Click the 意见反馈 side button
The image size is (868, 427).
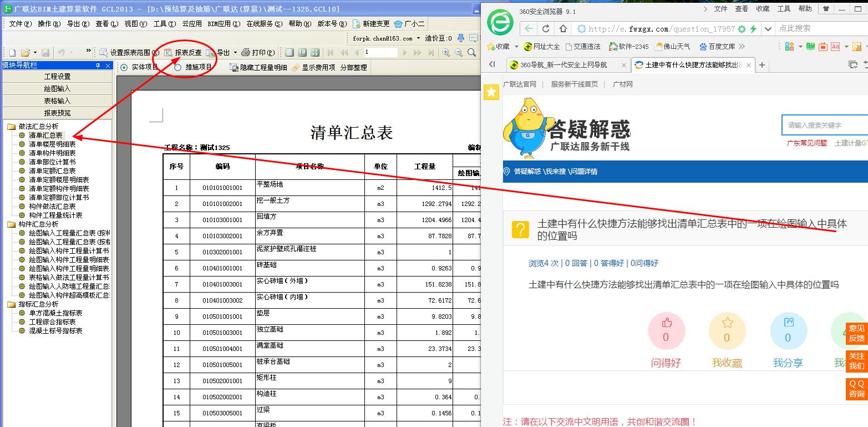856,333
